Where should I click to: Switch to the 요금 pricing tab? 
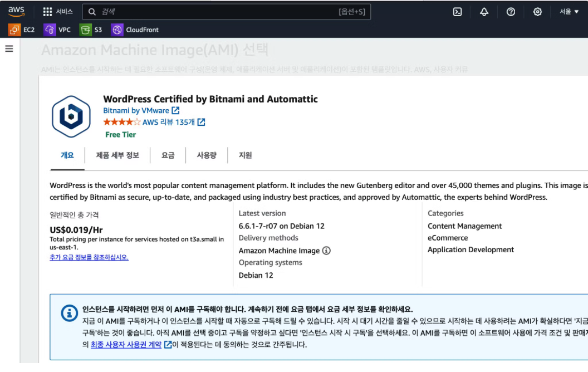[168, 155]
